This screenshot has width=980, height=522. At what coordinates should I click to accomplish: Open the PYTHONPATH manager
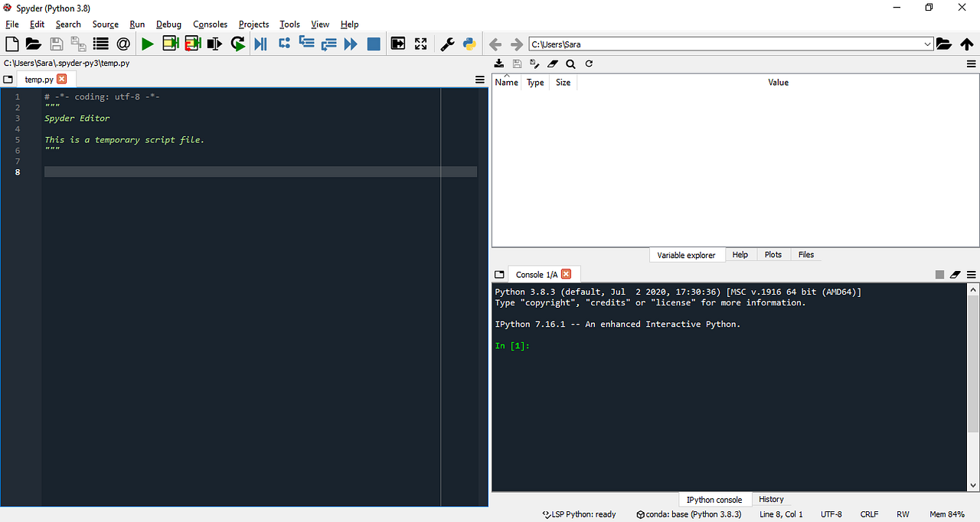click(469, 44)
